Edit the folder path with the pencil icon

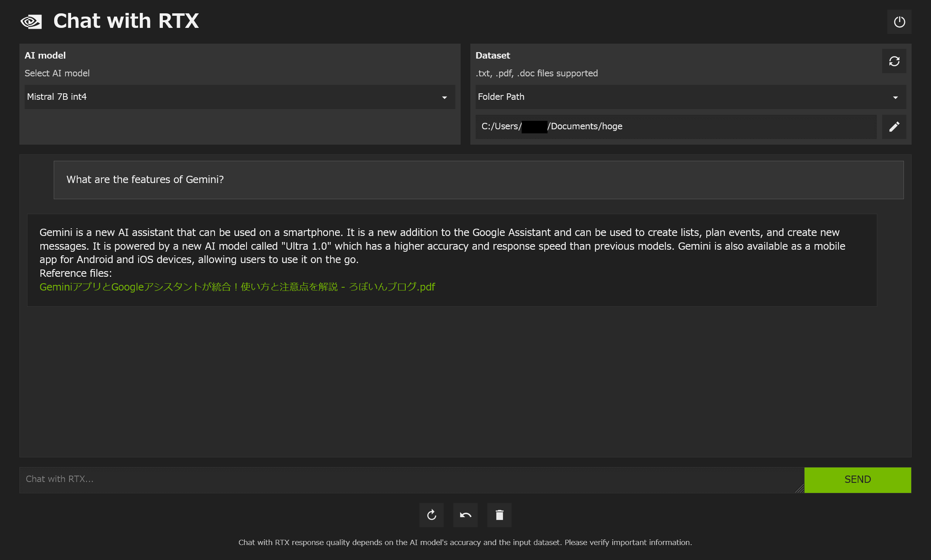pyautogui.click(x=894, y=126)
